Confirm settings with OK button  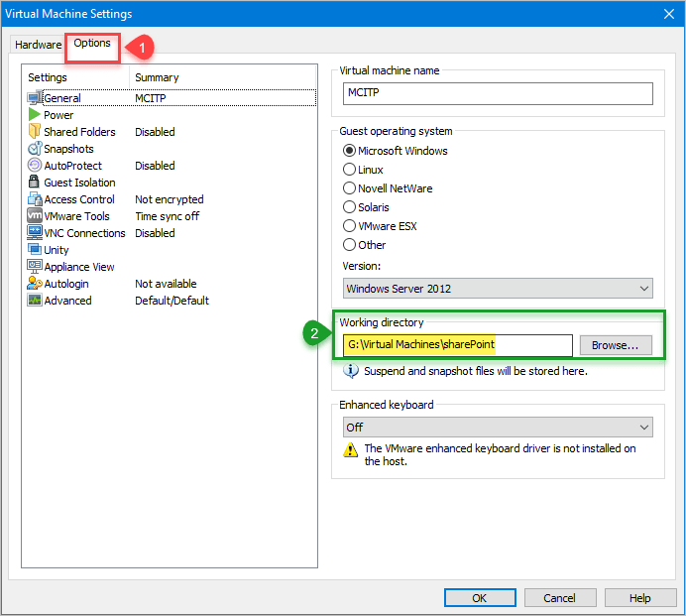[x=479, y=598]
